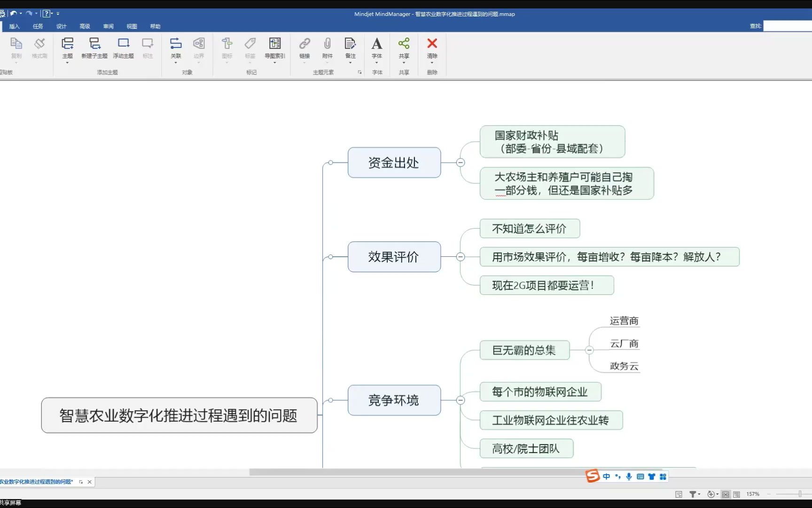Image resolution: width=812 pixels, height=508 pixels.
Task: Switch to outline view in status bar
Action: [x=736, y=494]
